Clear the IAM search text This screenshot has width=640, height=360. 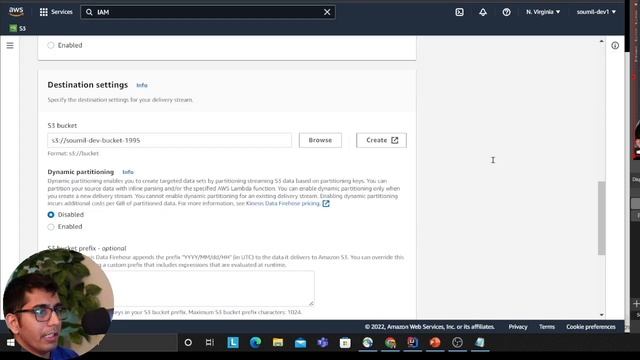(327, 12)
